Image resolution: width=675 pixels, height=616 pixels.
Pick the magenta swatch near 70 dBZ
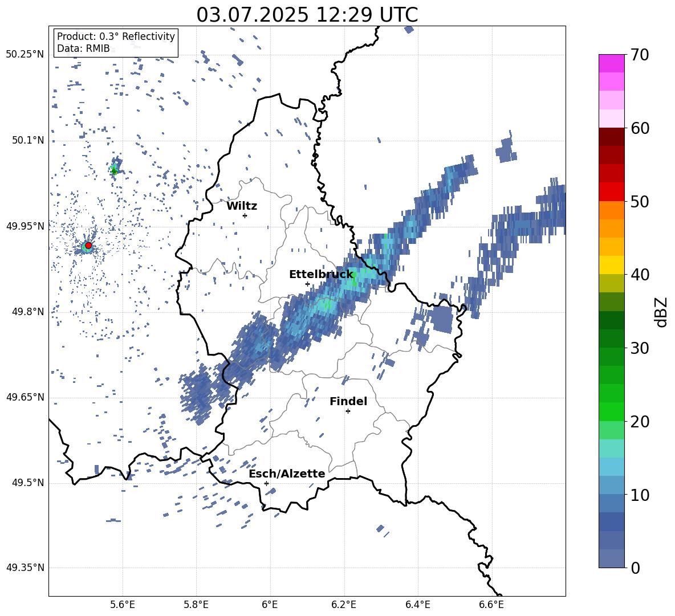pyautogui.click(x=612, y=63)
